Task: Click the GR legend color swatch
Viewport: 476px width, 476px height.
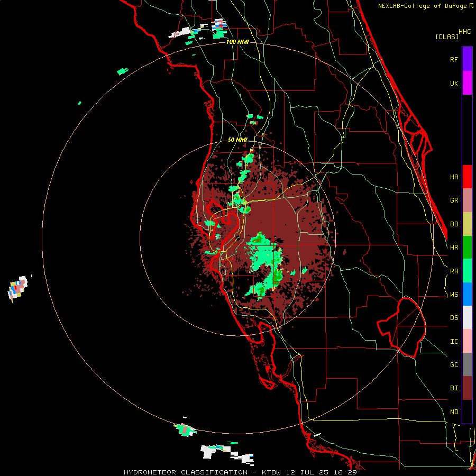Action: [467, 200]
